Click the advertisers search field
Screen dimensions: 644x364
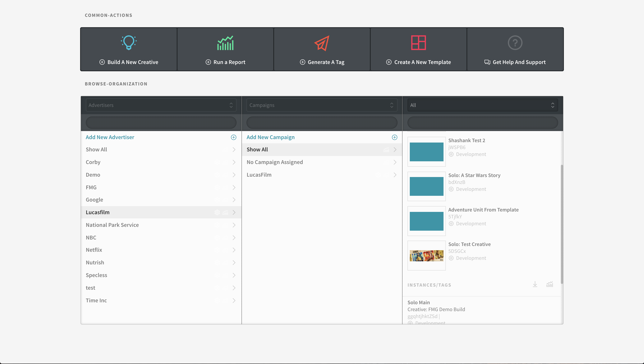click(161, 122)
